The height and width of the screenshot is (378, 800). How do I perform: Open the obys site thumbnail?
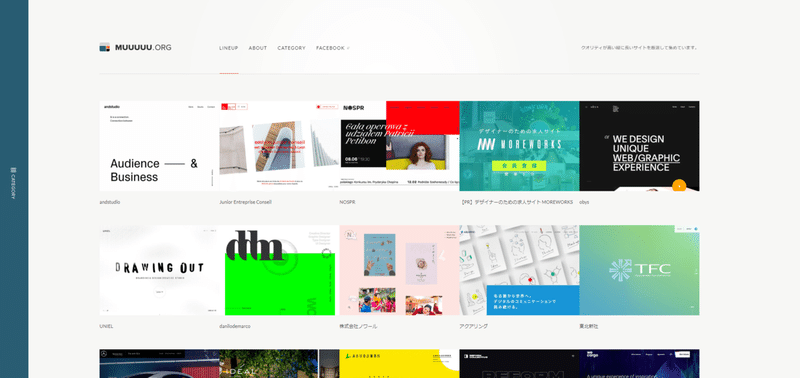pos(639,146)
